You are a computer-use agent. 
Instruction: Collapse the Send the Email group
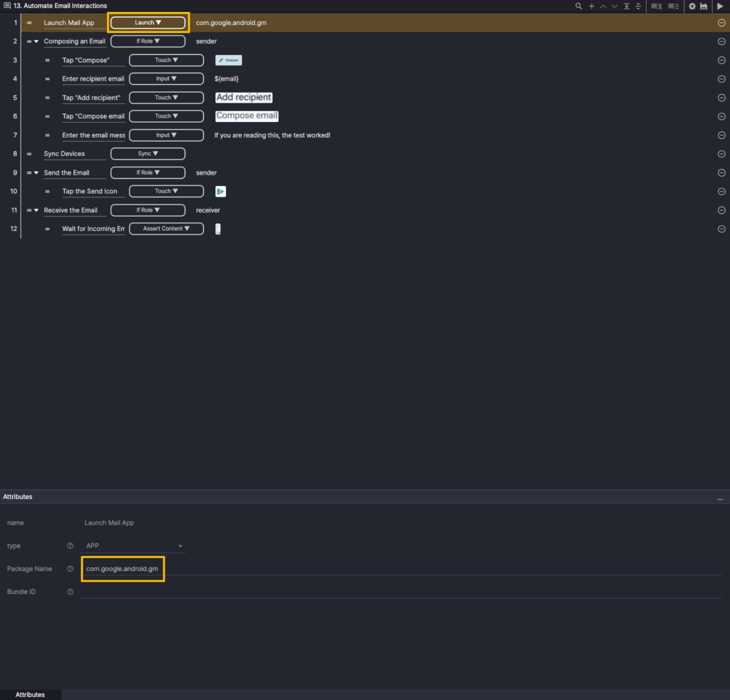coord(36,173)
